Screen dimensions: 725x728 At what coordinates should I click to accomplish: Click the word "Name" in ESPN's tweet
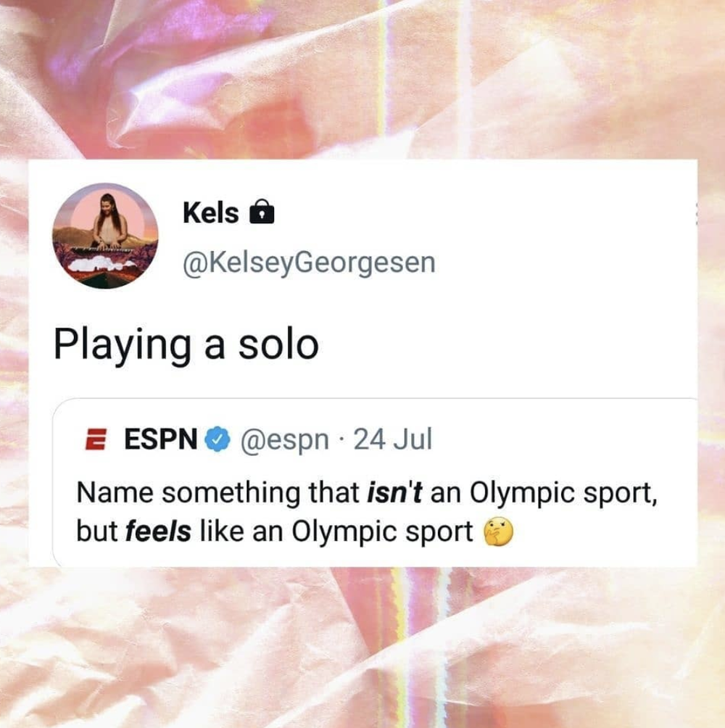[x=115, y=492]
